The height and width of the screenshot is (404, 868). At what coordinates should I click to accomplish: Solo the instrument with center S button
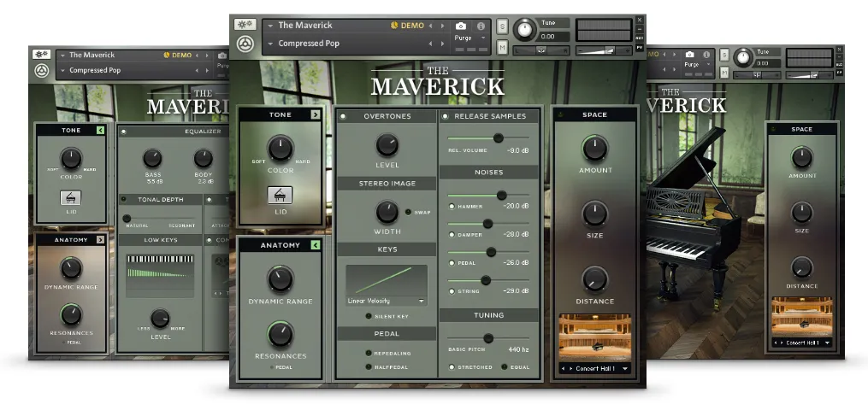[502, 26]
